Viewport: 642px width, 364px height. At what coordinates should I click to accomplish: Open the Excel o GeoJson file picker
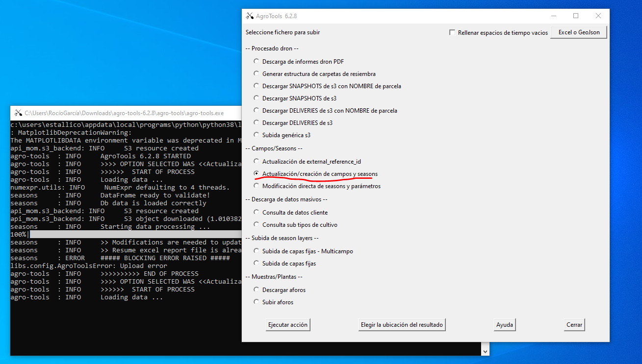click(579, 32)
